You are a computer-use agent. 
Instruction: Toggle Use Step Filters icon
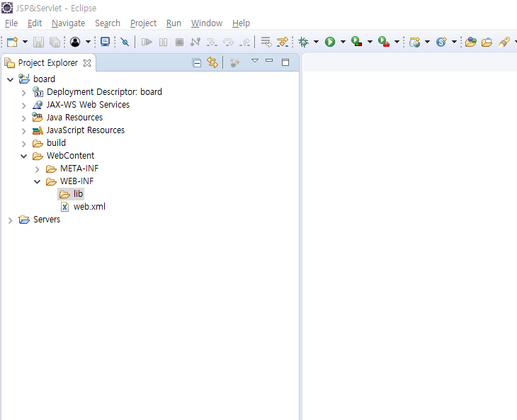click(x=283, y=42)
